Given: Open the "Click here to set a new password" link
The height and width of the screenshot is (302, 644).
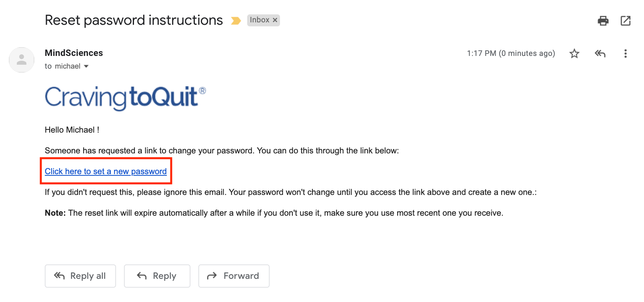Looking at the screenshot, I should point(106,171).
